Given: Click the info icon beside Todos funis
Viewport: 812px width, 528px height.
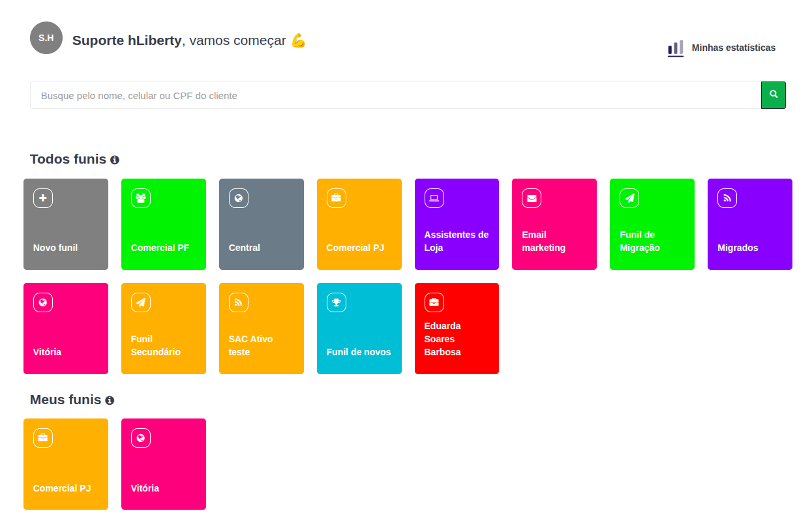Looking at the screenshot, I should point(115,160).
